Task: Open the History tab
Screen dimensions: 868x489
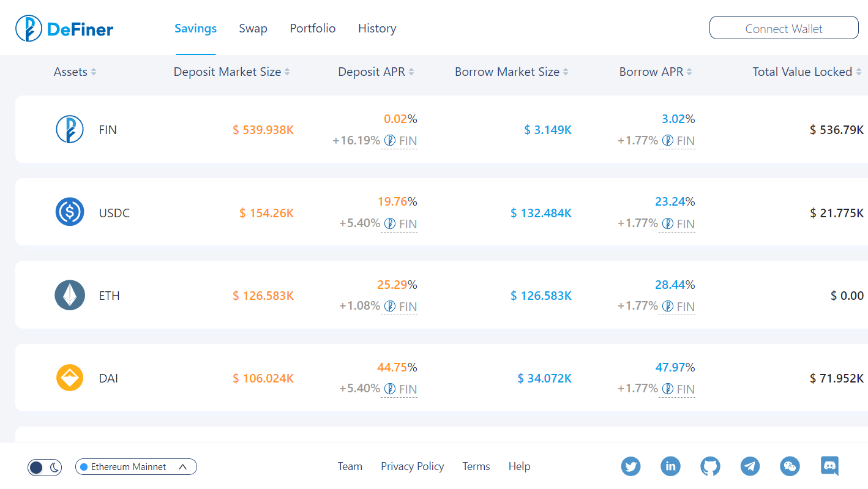Action: click(x=377, y=28)
